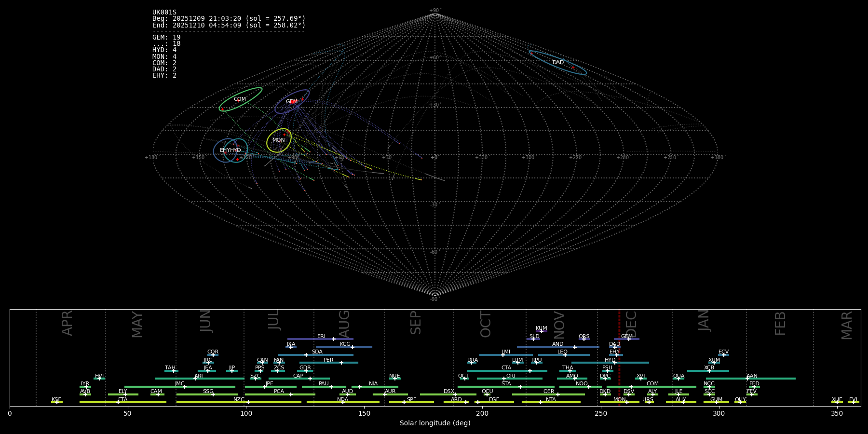
Task: Click the DAD: 2 count entry
Action: click(164, 69)
